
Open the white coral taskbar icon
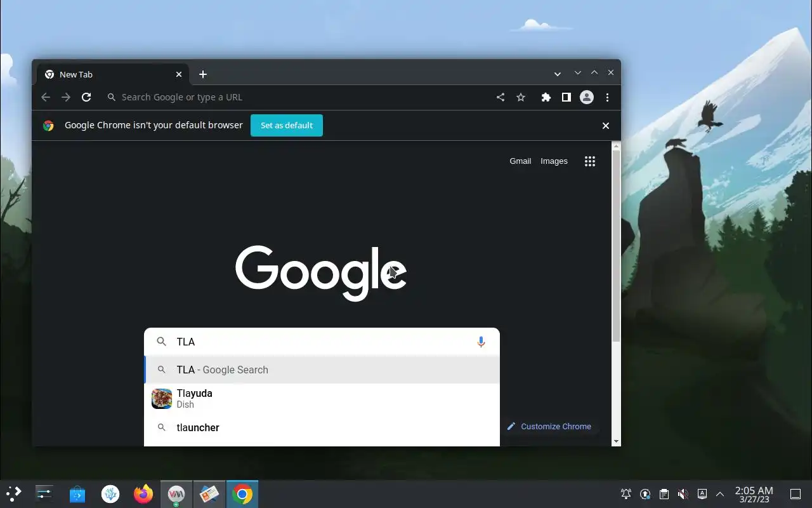pyautogui.click(x=110, y=494)
